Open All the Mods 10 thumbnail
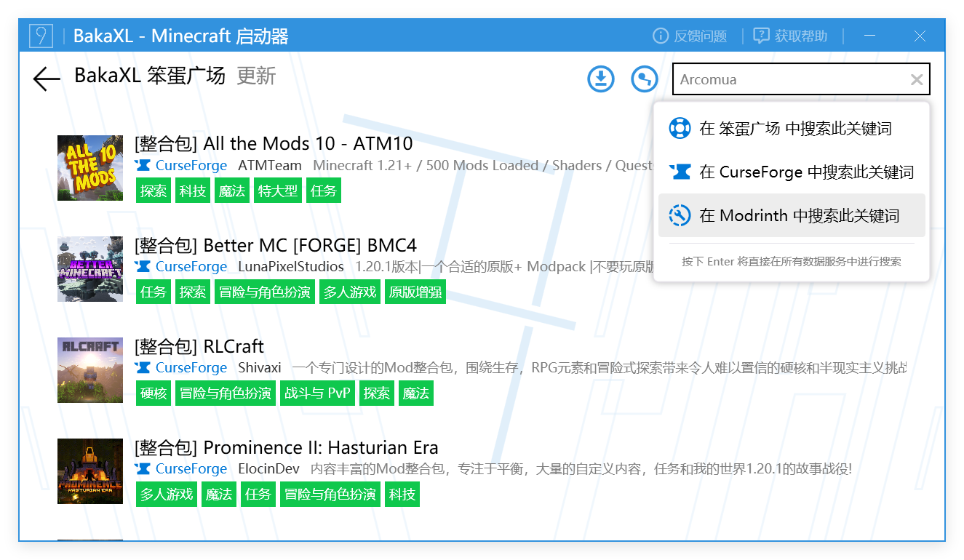 [x=90, y=168]
